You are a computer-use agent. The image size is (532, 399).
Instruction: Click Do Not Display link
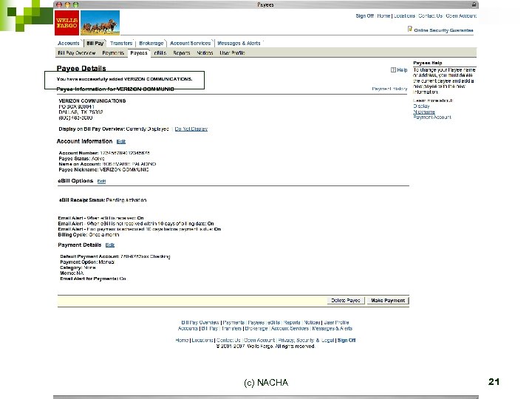(191, 129)
